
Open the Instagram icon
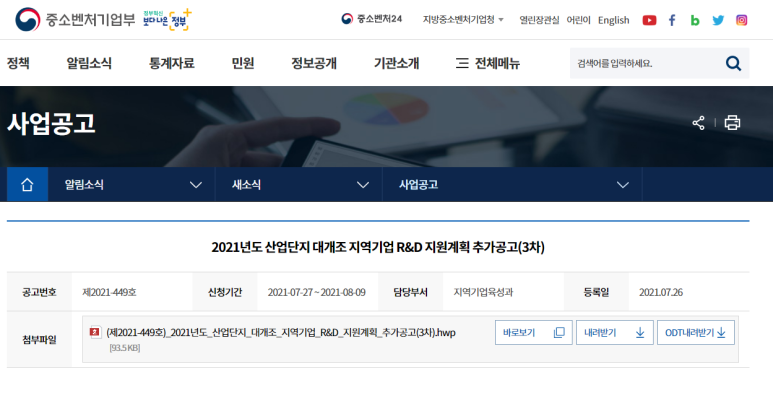741,20
